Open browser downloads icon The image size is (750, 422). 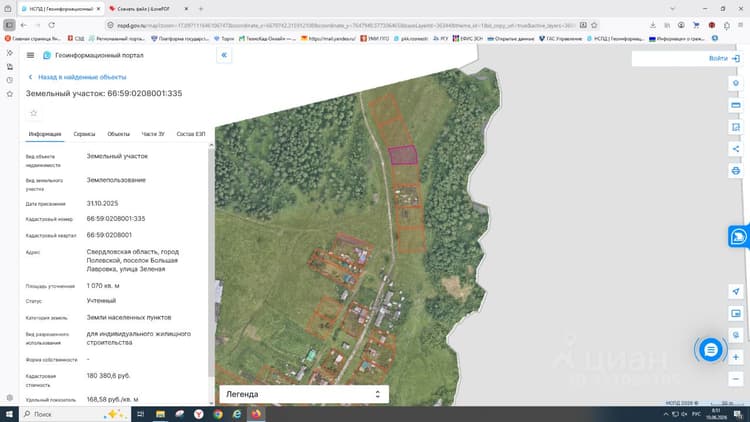coord(652,25)
